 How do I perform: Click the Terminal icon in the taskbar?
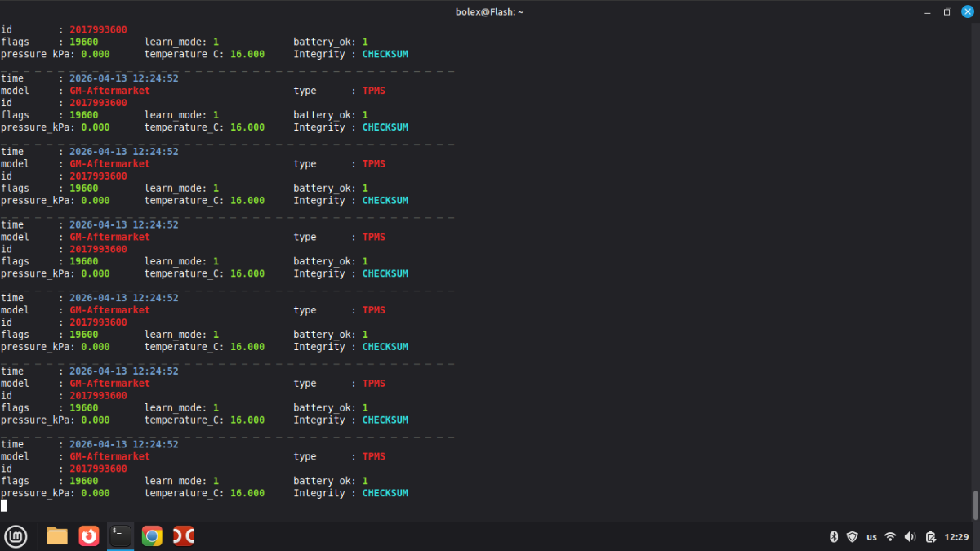coord(120,536)
